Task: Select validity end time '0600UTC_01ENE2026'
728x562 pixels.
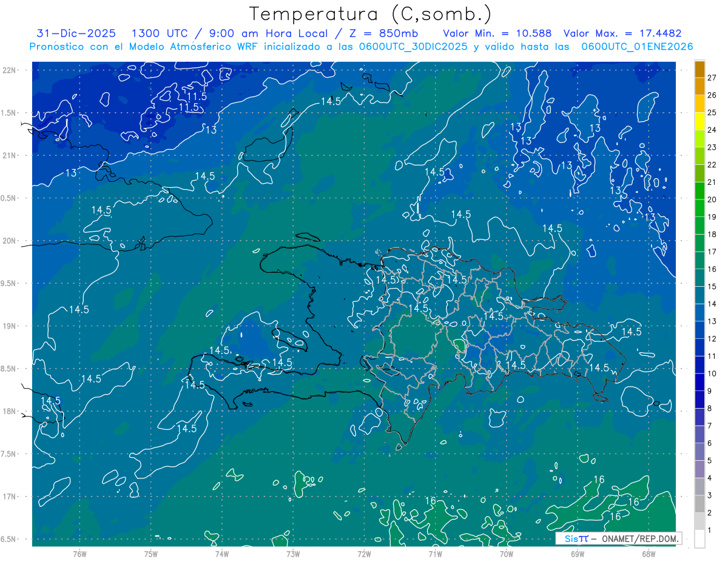Action: [x=637, y=47]
